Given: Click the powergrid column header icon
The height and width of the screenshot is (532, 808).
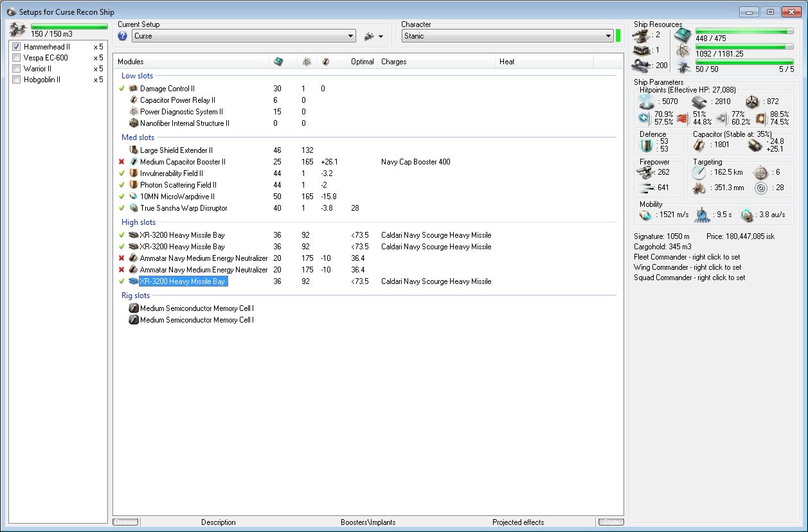Looking at the screenshot, I should 307,62.
